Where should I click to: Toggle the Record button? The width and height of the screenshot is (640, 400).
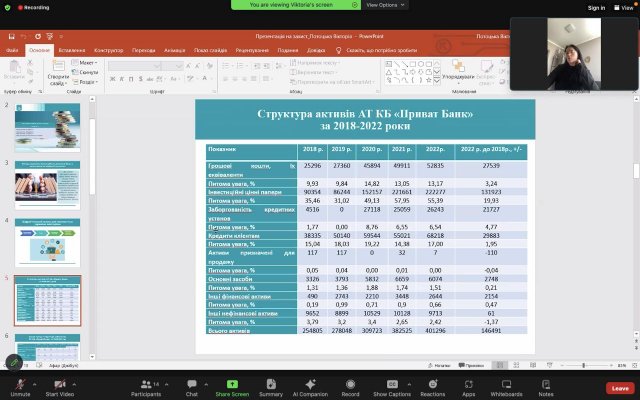(350, 382)
